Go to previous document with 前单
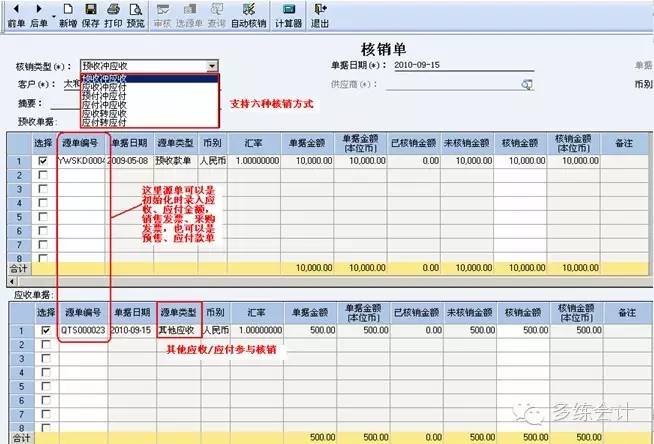 (x=16, y=15)
